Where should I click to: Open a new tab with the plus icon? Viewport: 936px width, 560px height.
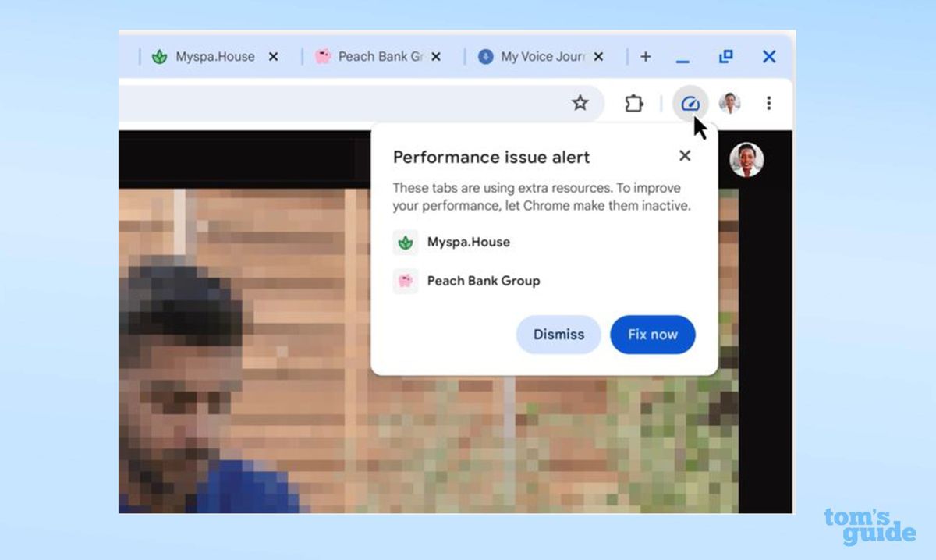646,56
